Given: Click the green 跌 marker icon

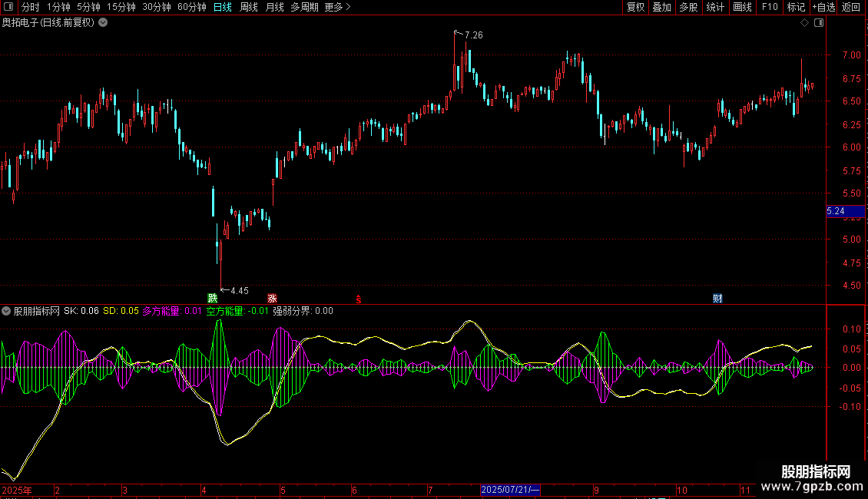Looking at the screenshot, I should 213,299.
